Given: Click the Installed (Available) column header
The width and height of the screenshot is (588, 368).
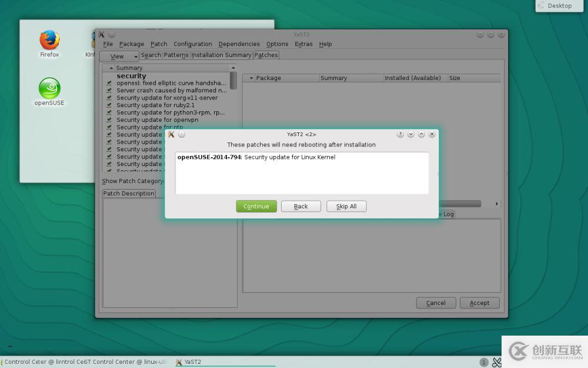Looking at the screenshot, I should click(x=415, y=78).
